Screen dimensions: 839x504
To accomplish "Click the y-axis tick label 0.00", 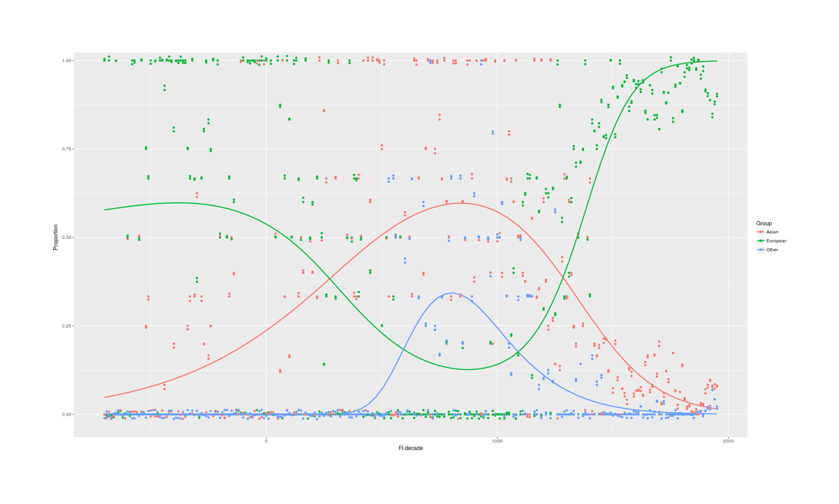I will pyautogui.click(x=67, y=414).
